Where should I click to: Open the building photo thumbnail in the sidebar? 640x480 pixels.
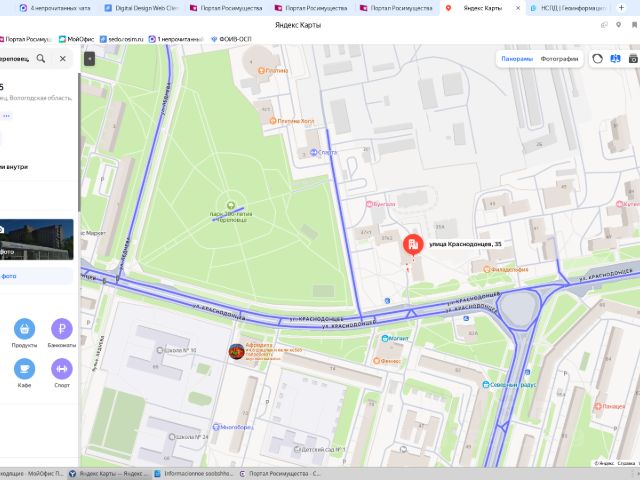(x=37, y=240)
